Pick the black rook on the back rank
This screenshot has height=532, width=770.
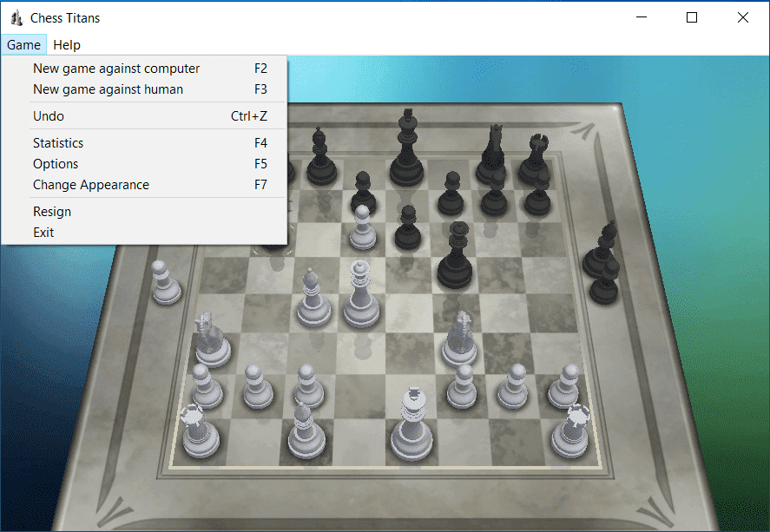tap(534, 159)
